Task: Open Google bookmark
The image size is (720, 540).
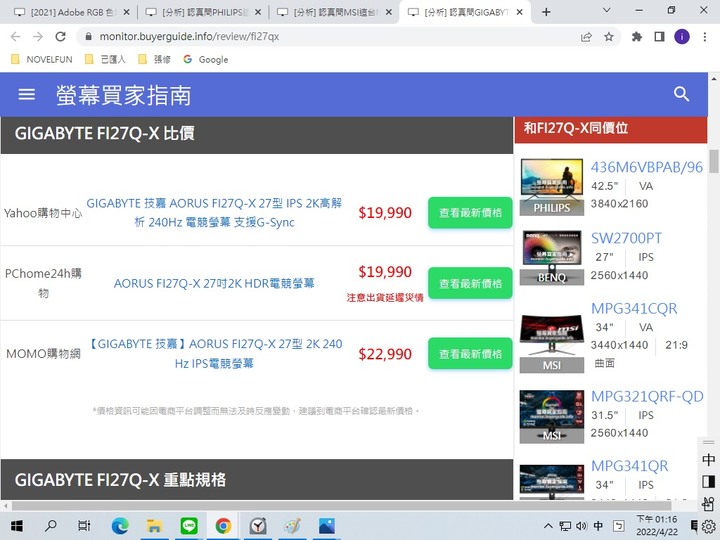Action: 206,59
